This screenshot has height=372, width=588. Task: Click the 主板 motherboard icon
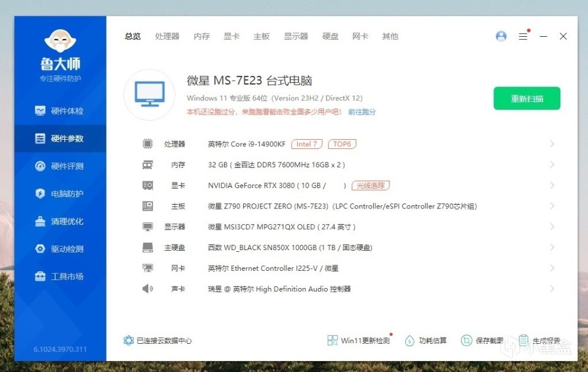[x=148, y=206]
